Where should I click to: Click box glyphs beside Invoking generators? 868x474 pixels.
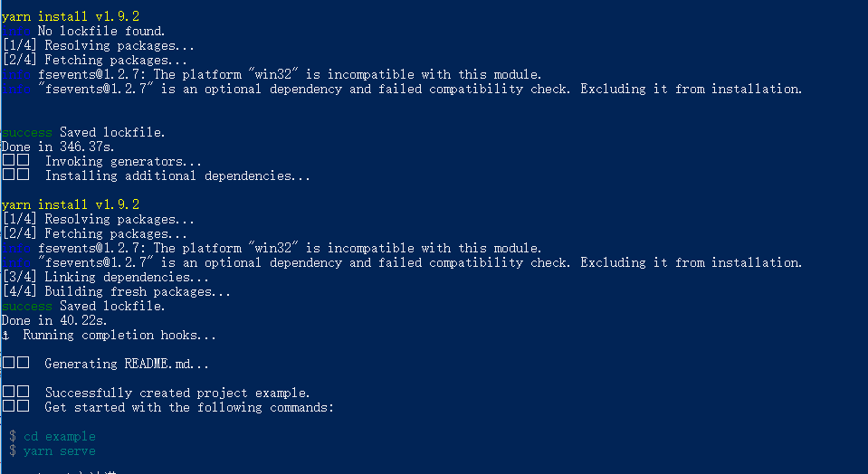pos(15,161)
